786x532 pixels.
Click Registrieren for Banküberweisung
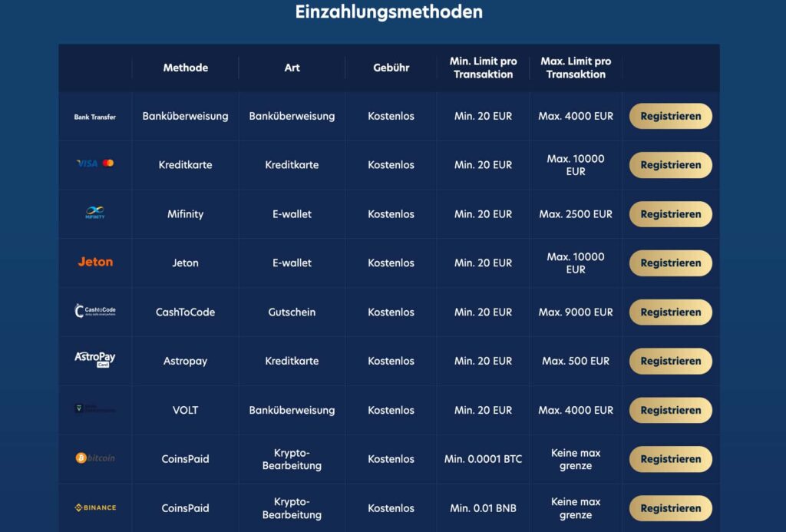pos(670,116)
